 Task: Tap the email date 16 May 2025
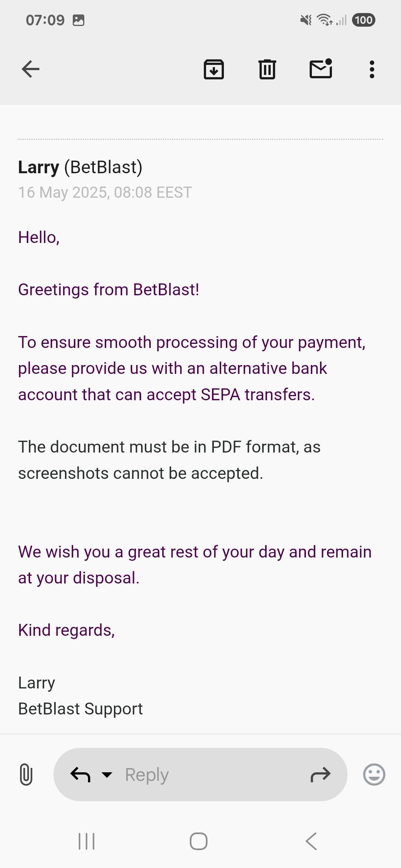coord(105,193)
